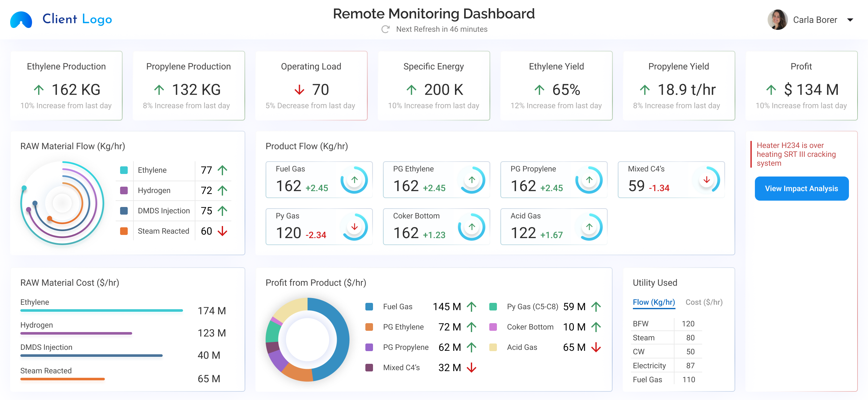Click the Client Logo icon
Viewport: 868px width, 400px height.
point(21,20)
